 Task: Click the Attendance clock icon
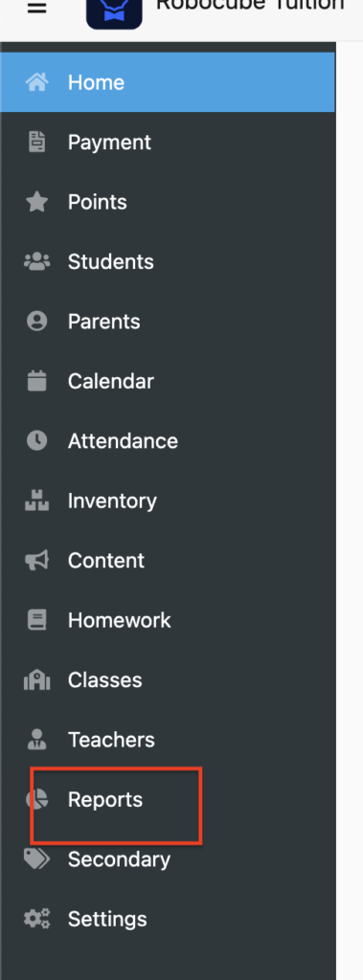point(37,440)
